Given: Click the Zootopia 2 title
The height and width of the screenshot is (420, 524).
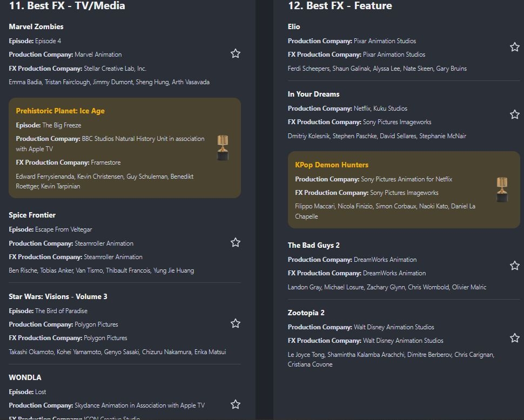Looking at the screenshot, I should [x=306, y=313].
